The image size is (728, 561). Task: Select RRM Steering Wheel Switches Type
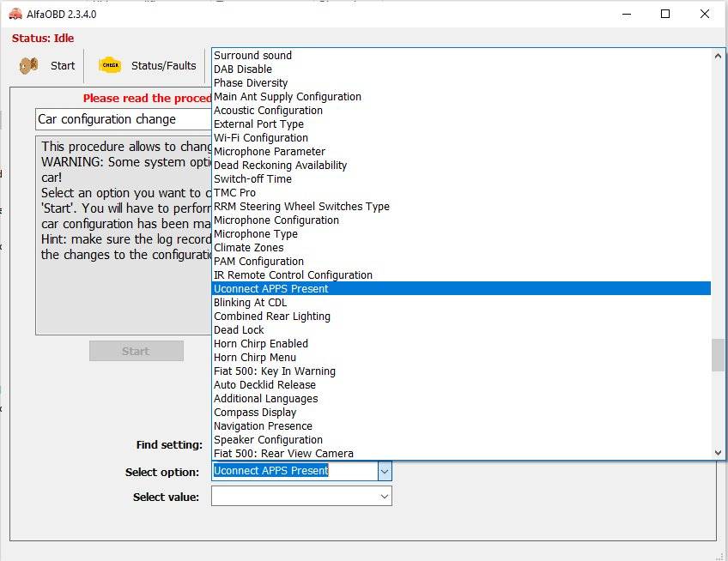(x=461, y=207)
